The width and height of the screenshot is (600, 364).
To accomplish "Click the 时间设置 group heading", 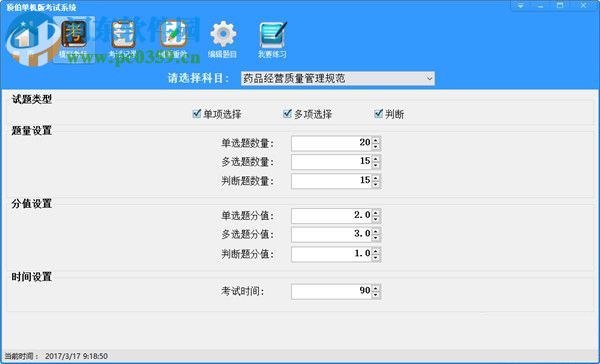I will tap(31, 277).
